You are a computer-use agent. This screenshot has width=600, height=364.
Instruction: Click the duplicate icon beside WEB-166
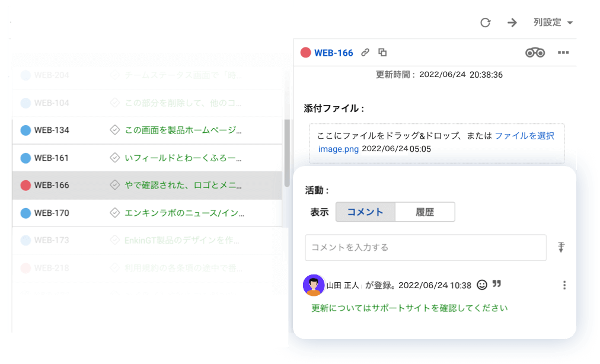click(382, 53)
